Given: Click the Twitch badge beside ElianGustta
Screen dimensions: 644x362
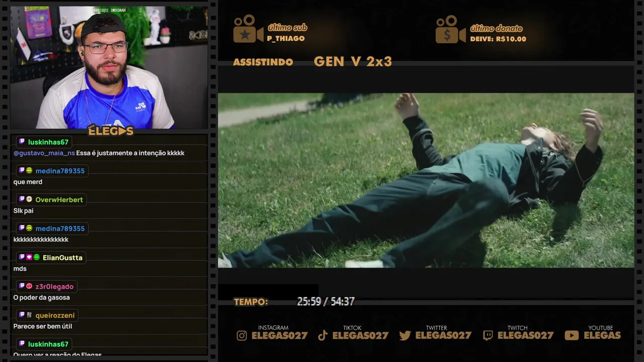Looking at the screenshot, I should (22, 257).
